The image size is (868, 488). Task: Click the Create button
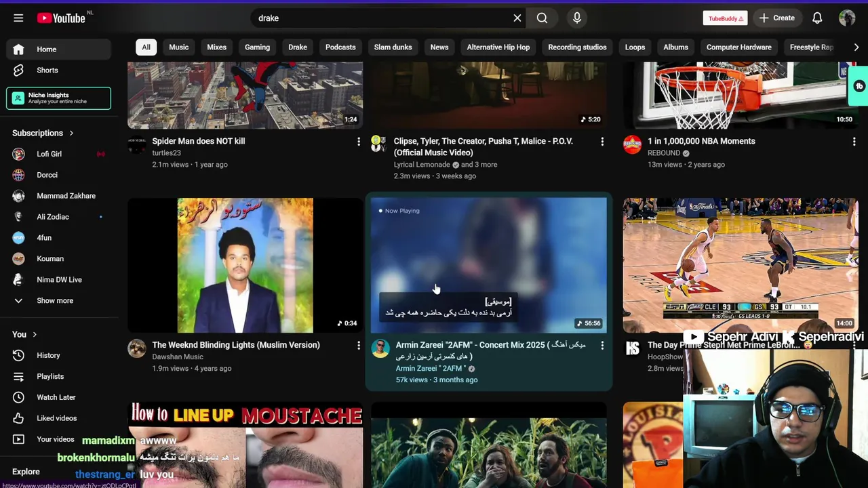(777, 18)
